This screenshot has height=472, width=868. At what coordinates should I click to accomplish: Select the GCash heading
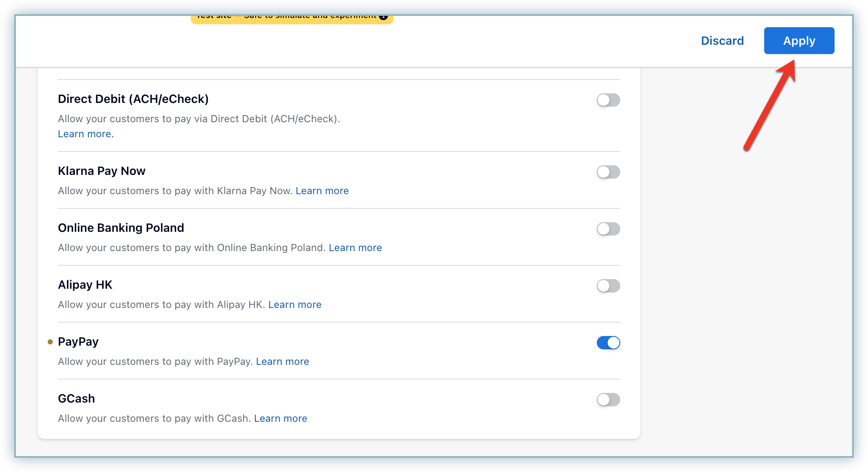point(76,398)
